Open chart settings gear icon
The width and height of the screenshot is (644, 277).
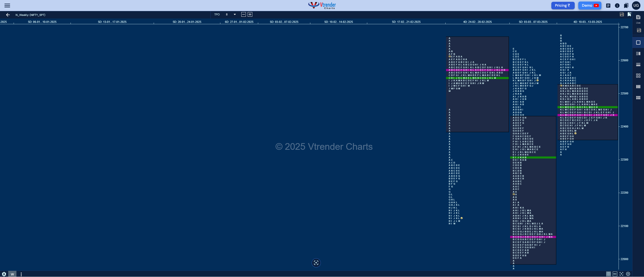click(4, 274)
